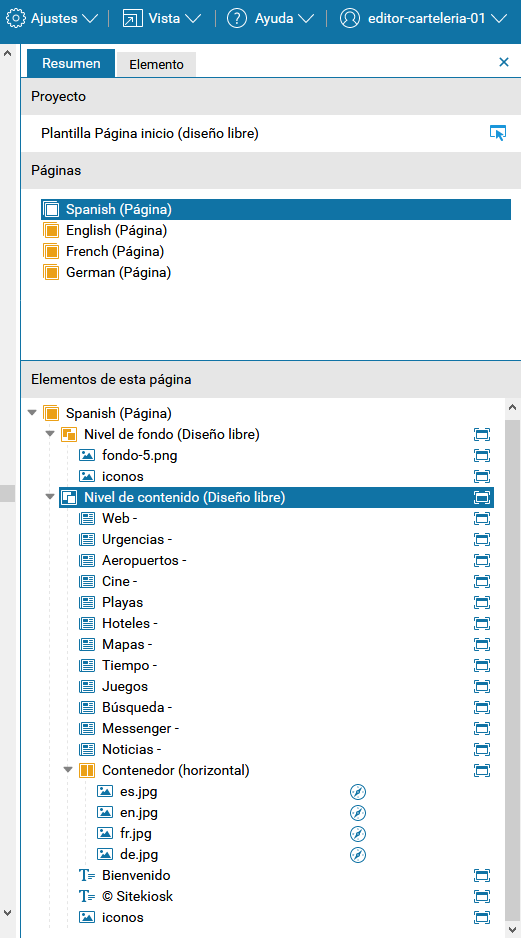Click the compass icon beside fr.jpg

click(x=358, y=834)
